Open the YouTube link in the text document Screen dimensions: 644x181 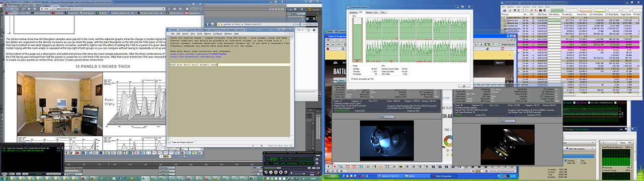[198, 54]
